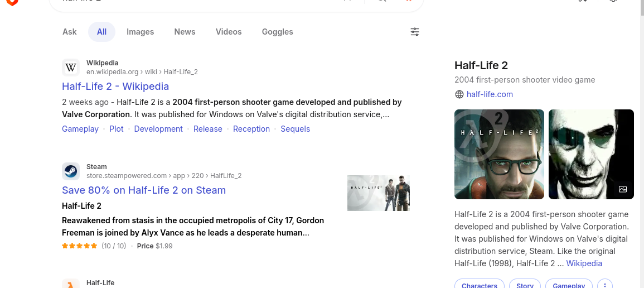The height and width of the screenshot is (288, 644).
Task: Switch to the Videos tab
Action: click(229, 32)
